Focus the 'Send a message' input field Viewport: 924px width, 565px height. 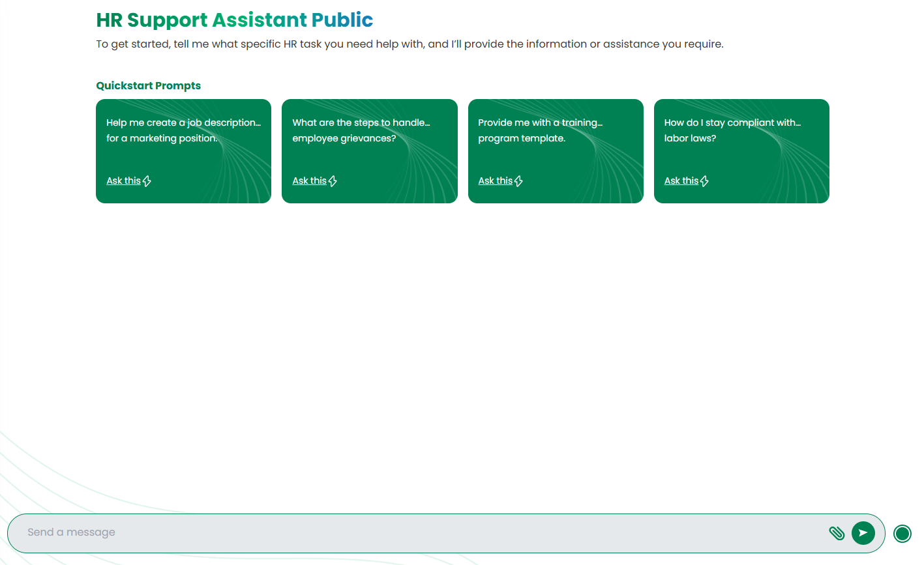(417, 532)
